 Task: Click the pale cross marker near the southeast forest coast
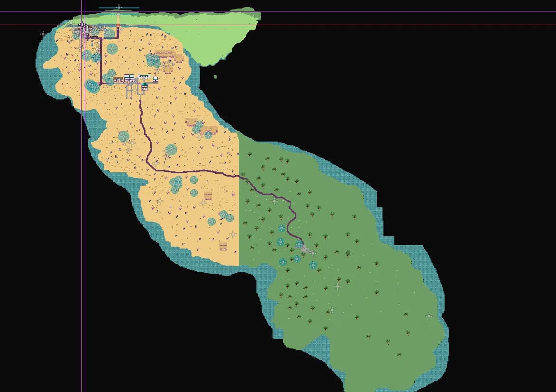click(x=428, y=316)
